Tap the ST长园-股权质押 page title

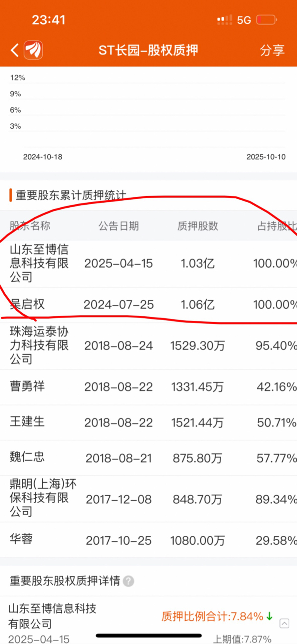148,50
